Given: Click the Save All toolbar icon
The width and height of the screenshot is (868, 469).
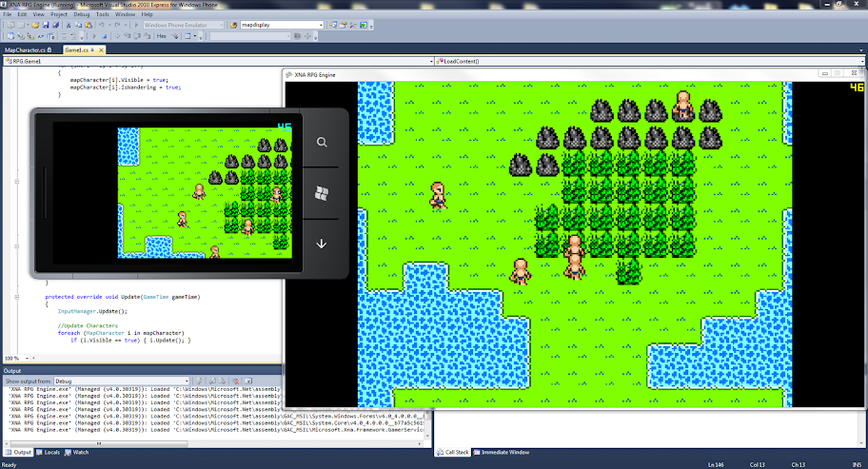Looking at the screenshot, I should 55,25.
